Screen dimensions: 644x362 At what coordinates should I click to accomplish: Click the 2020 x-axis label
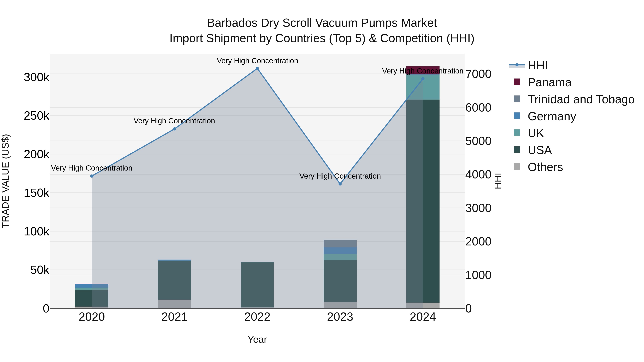92,317
